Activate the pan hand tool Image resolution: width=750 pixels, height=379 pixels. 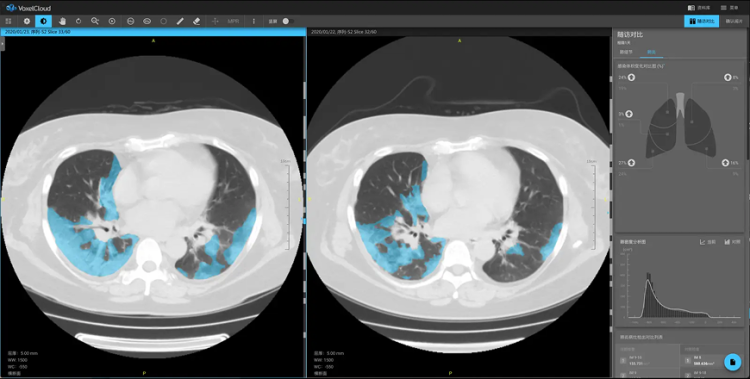pos(62,21)
